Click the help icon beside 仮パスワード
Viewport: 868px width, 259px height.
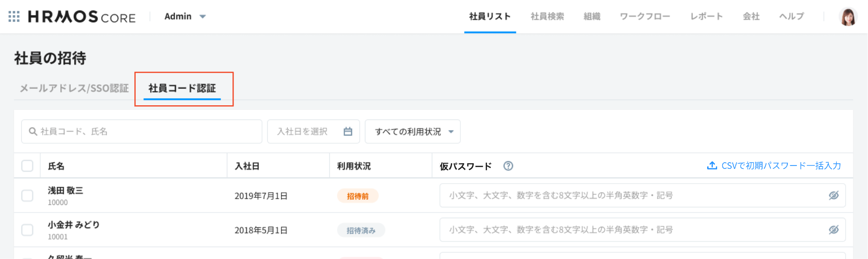(508, 166)
